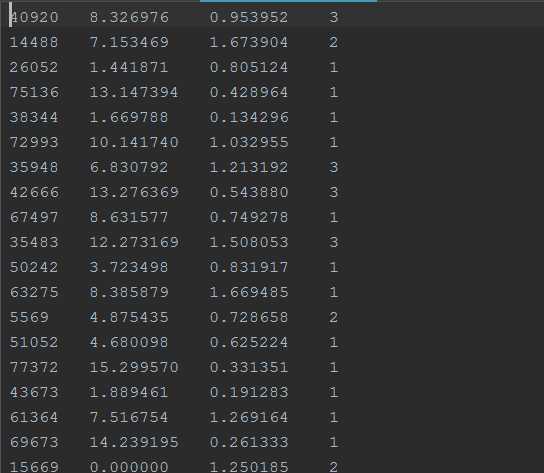Click the value 43673

34,392
